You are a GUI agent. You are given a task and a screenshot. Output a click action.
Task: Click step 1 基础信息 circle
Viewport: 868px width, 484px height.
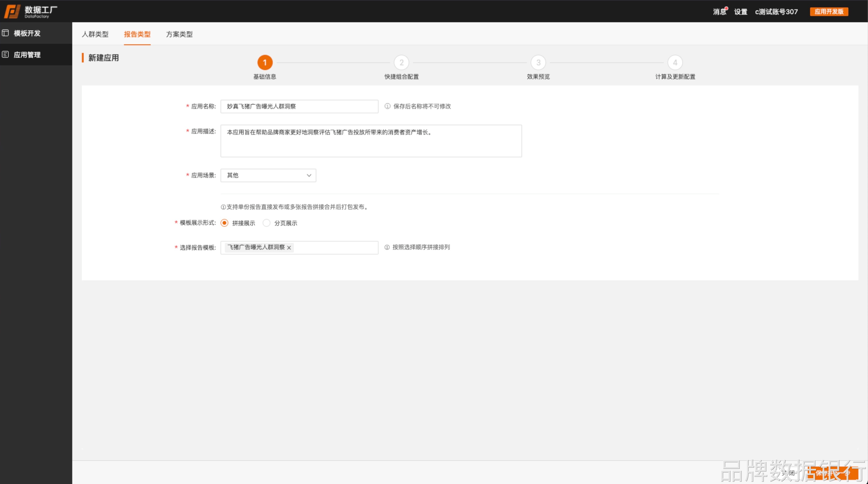[x=265, y=63]
